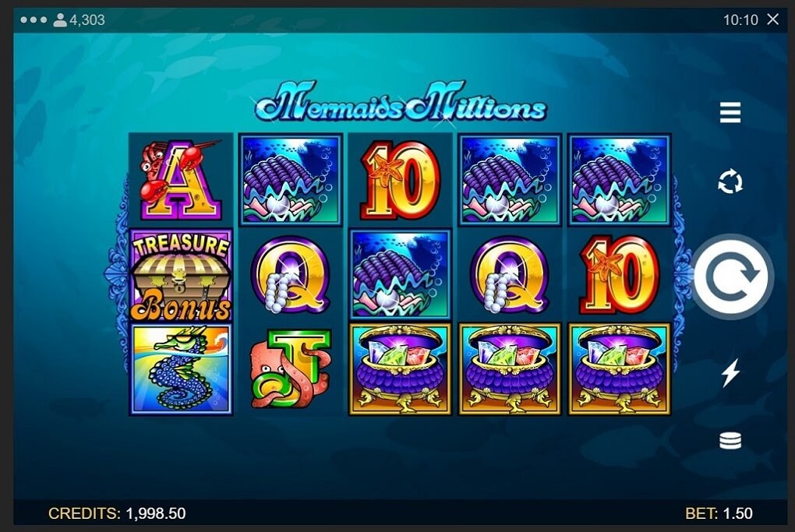Viewport: 795px width, 532px height.
Task: Spin the reels with the large round button
Action: [733, 277]
